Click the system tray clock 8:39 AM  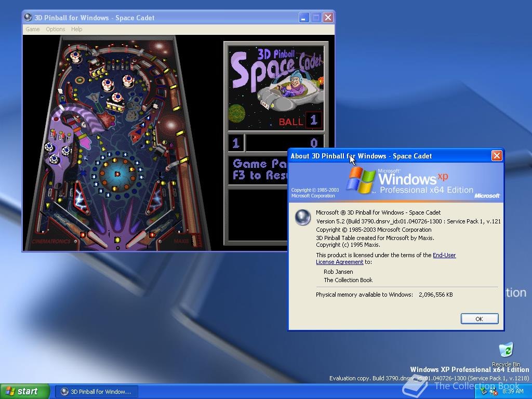[x=513, y=392]
